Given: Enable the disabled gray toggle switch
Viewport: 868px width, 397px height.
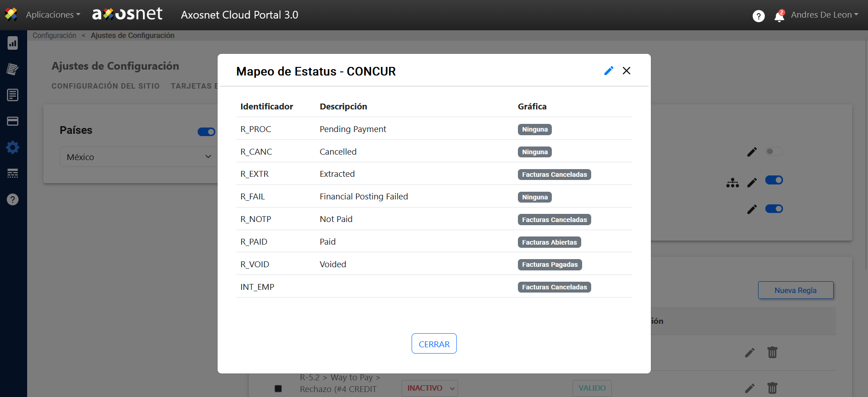Looking at the screenshot, I should click(773, 151).
